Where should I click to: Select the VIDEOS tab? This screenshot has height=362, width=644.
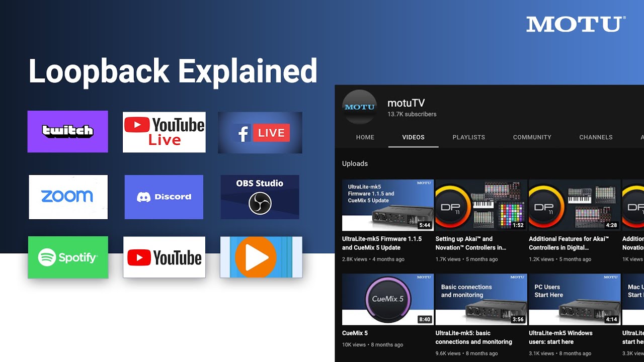click(x=414, y=137)
